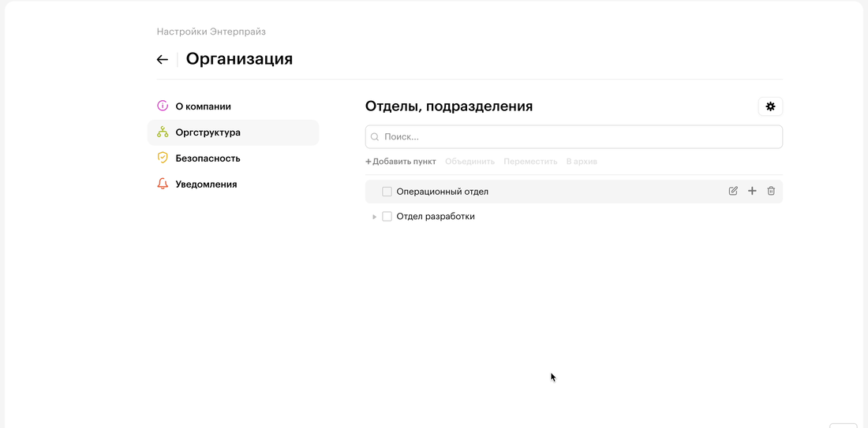Edit the Операционный отдел row with pencil icon
Image resolution: width=868 pixels, height=428 pixels.
(x=733, y=192)
